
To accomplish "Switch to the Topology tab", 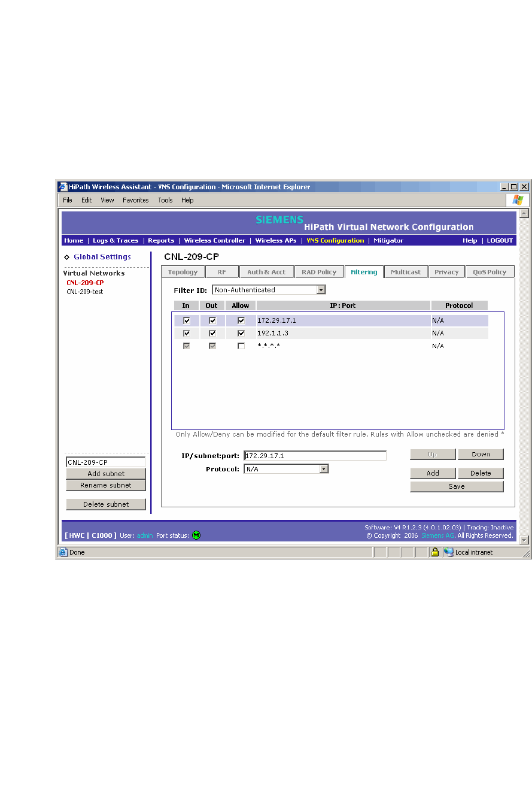I will tap(183, 272).
